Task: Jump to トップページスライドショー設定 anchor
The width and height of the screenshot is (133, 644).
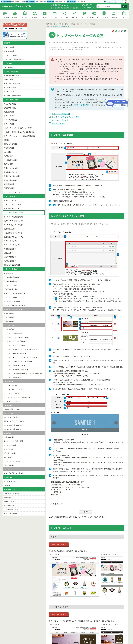Action: click(x=65, y=117)
